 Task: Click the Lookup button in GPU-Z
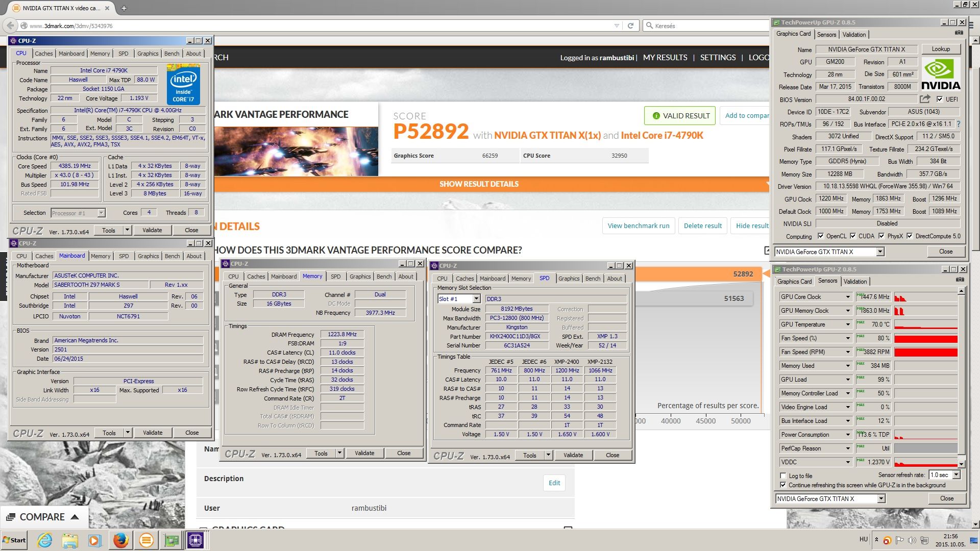coord(941,49)
